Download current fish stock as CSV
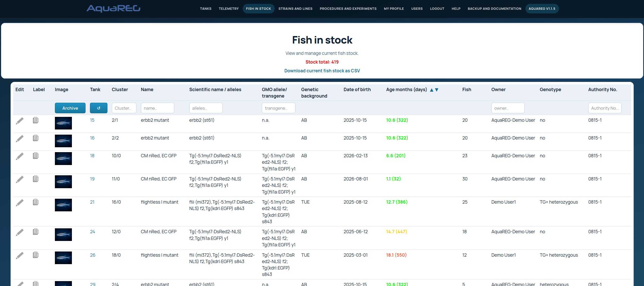Image resolution: width=644 pixels, height=286 pixels. pyautogui.click(x=322, y=71)
